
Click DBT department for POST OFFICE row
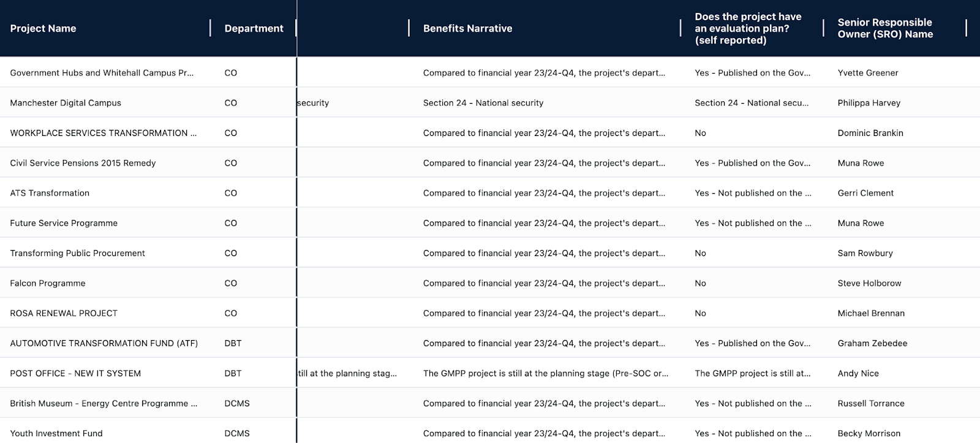click(x=233, y=373)
